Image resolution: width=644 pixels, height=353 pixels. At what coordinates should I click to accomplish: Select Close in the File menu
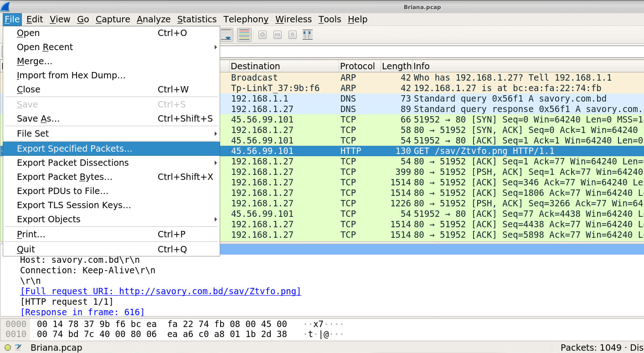click(111, 89)
